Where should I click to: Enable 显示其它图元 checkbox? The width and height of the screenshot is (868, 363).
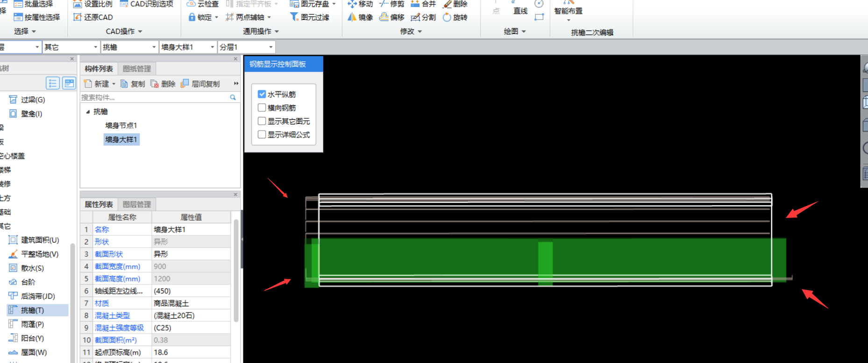pos(262,121)
